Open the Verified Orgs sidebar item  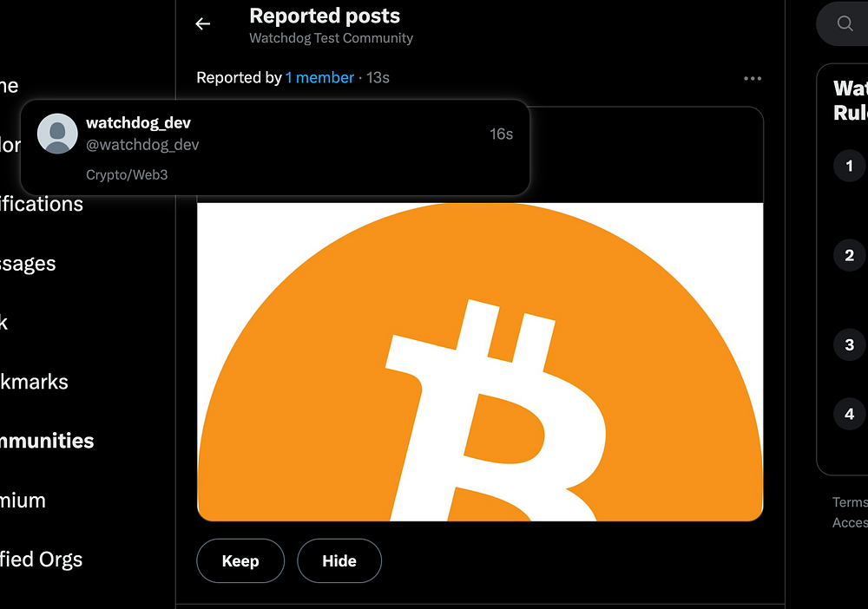41,560
